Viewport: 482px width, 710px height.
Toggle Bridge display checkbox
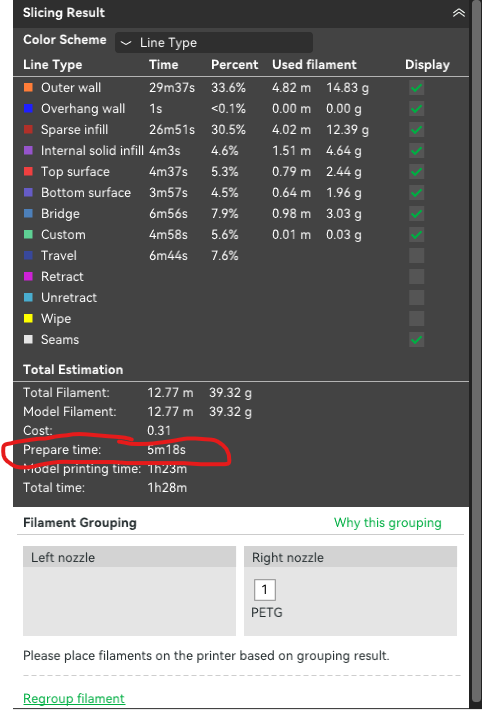pyautogui.click(x=416, y=214)
